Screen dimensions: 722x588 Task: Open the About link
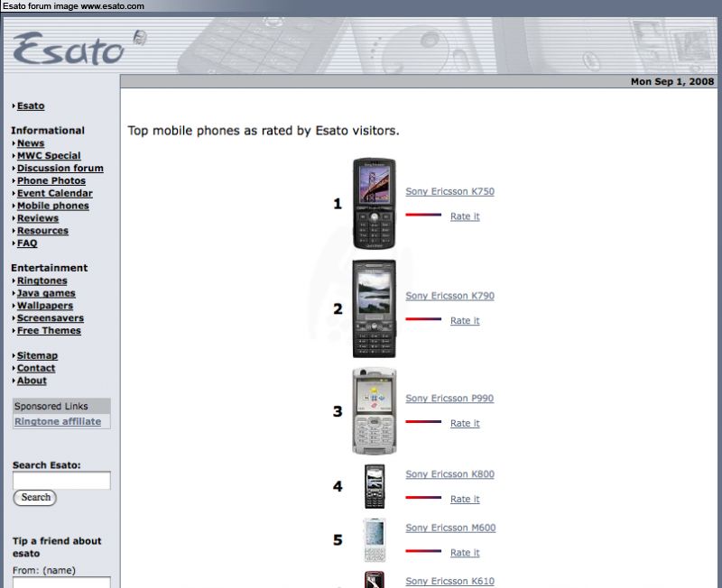point(32,381)
